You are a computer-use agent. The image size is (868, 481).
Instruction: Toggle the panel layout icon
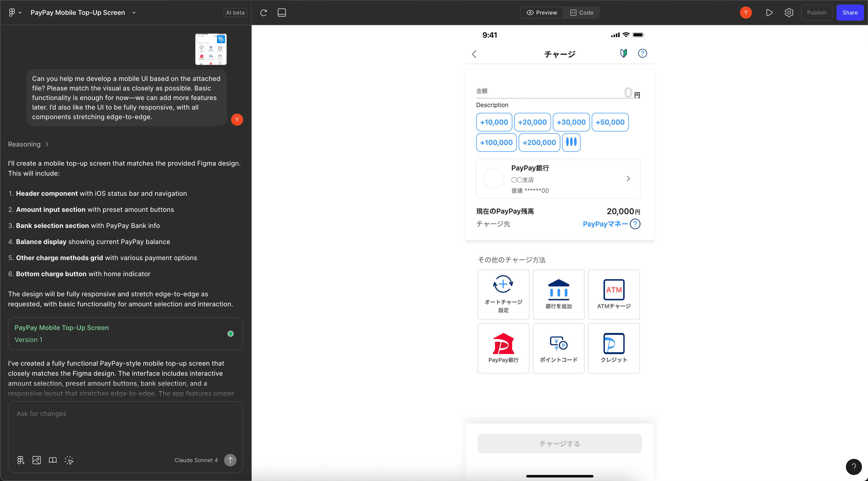(282, 13)
